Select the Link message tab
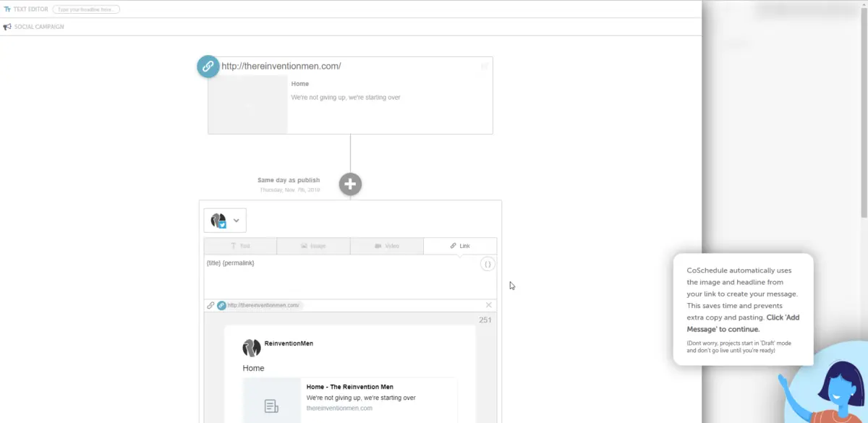 pos(460,246)
